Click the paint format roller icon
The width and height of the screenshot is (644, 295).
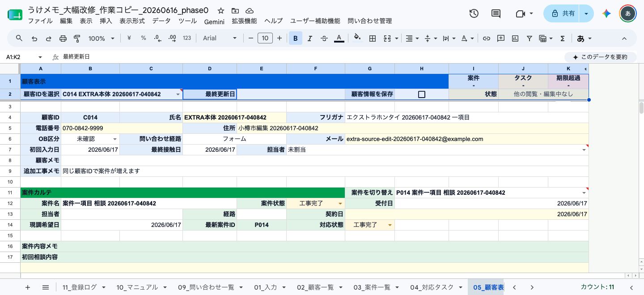[x=76, y=38]
